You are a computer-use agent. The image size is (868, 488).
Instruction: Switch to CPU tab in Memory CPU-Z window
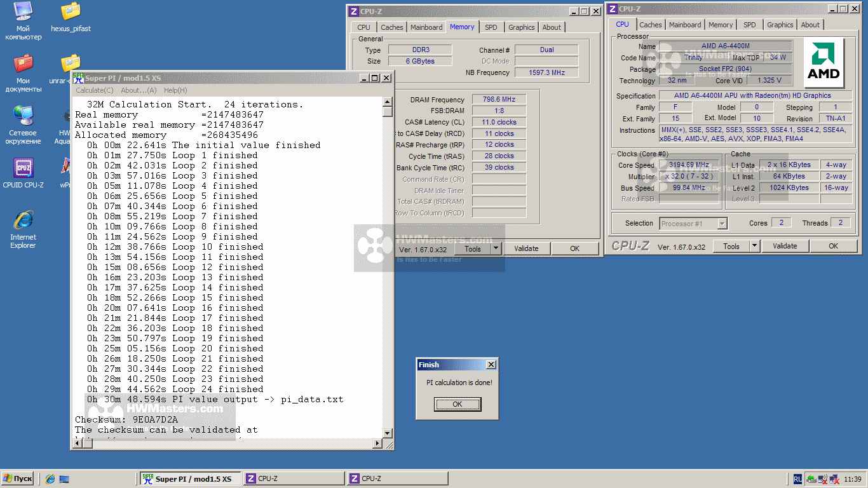[x=363, y=27]
